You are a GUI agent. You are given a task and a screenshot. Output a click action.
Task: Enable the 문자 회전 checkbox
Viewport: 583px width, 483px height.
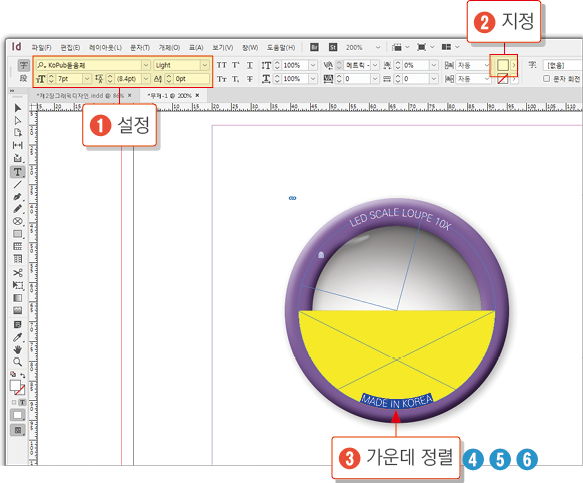(x=546, y=78)
